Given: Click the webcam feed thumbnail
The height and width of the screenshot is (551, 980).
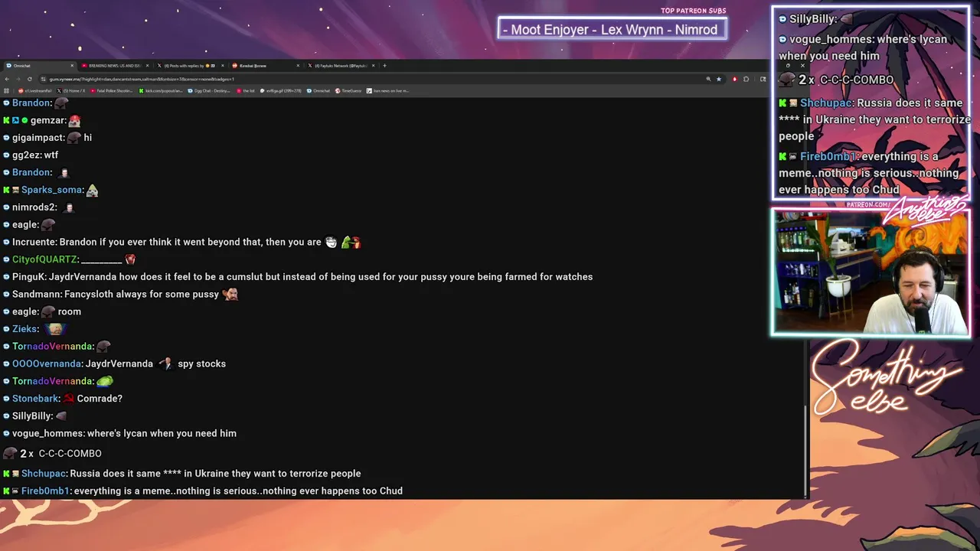Looking at the screenshot, I should pyautogui.click(x=871, y=273).
